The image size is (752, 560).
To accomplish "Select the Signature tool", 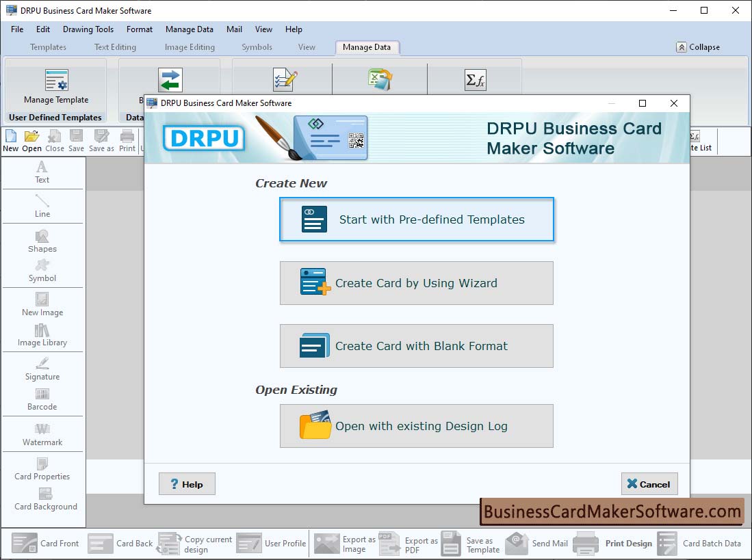I will tap(42, 369).
